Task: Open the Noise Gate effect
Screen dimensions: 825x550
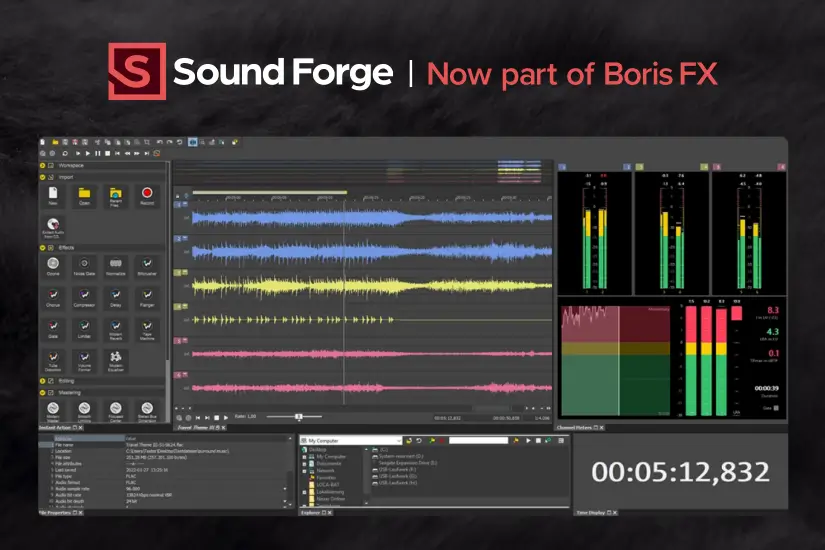Action: pos(84,266)
